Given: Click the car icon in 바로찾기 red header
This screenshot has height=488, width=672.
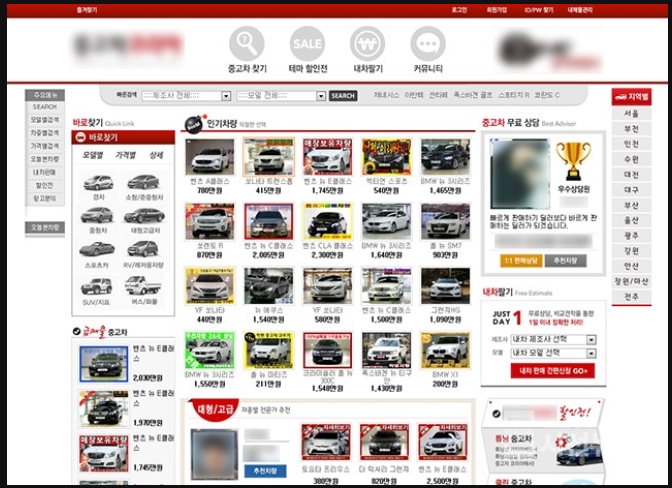Looking at the screenshot, I should [80, 138].
